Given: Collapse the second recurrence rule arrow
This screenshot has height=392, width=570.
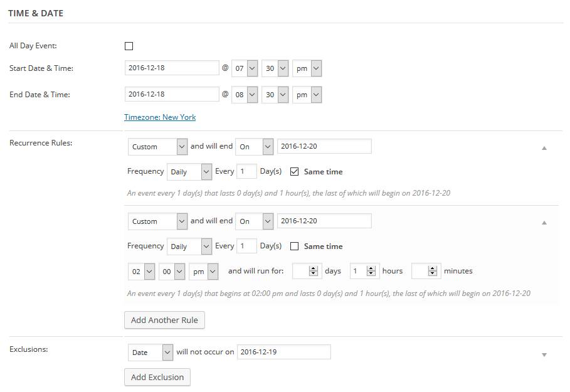Looking at the screenshot, I should [544, 223].
